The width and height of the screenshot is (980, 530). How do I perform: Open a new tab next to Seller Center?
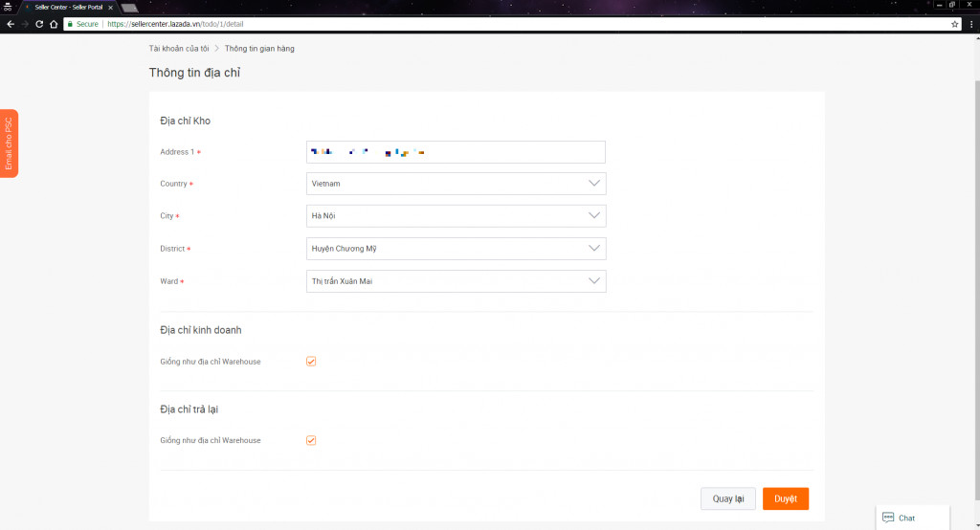pyautogui.click(x=129, y=8)
